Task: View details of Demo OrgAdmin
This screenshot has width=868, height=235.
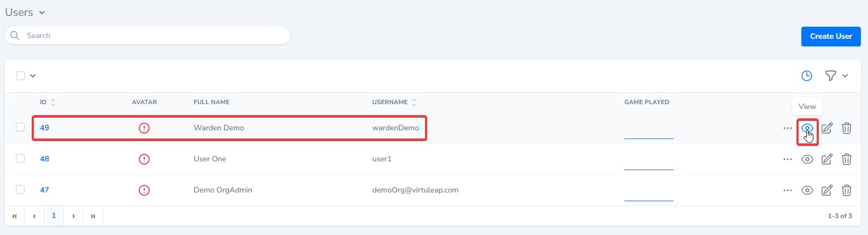Action: (x=807, y=190)
